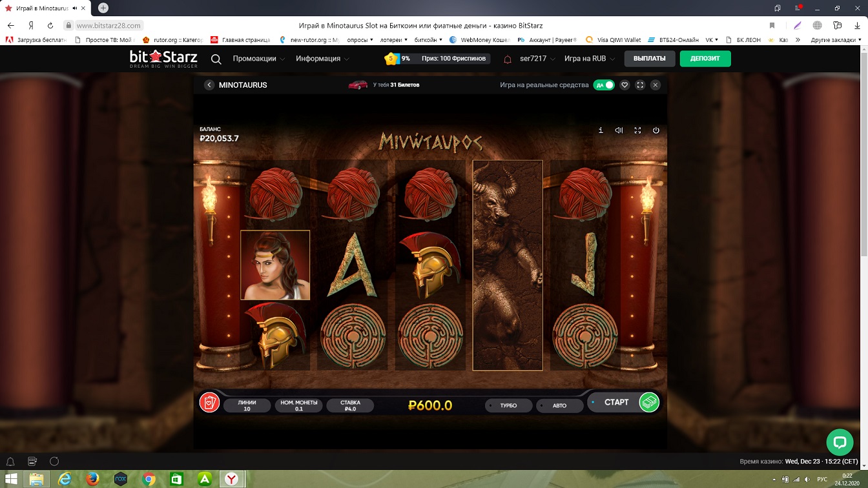Switch to the Играй в Minotaurus tab
The image size is (868, 488).
[43, 8]
